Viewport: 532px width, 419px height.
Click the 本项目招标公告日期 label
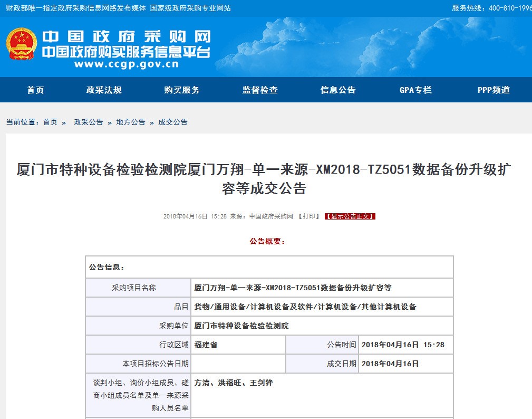(138, 364)
